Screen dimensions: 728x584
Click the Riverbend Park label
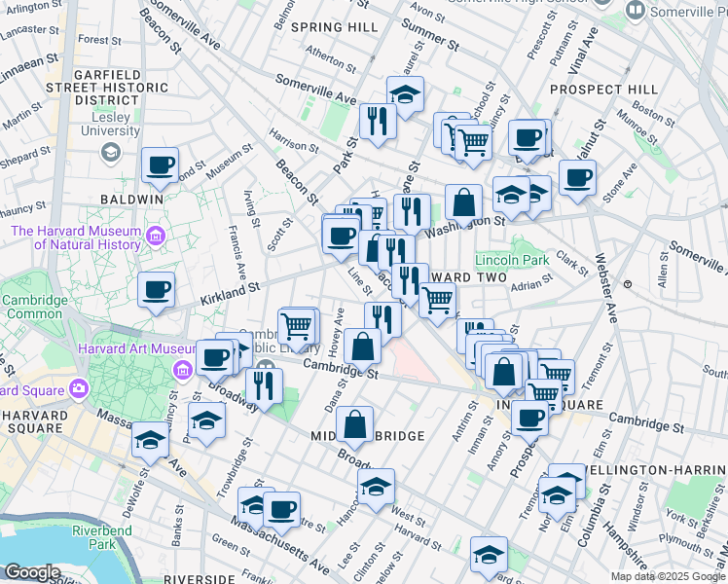pyautogui.click(x=102, y=537)
